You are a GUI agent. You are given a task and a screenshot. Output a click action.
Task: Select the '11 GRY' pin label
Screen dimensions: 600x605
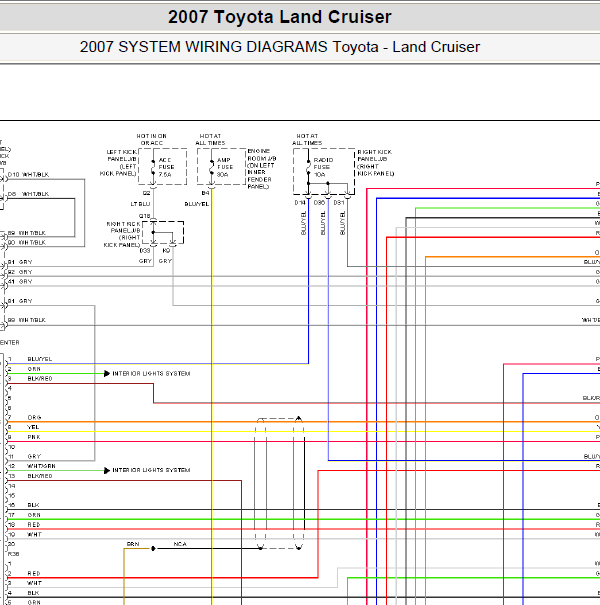pyautogui.click(x=24, y=456)
